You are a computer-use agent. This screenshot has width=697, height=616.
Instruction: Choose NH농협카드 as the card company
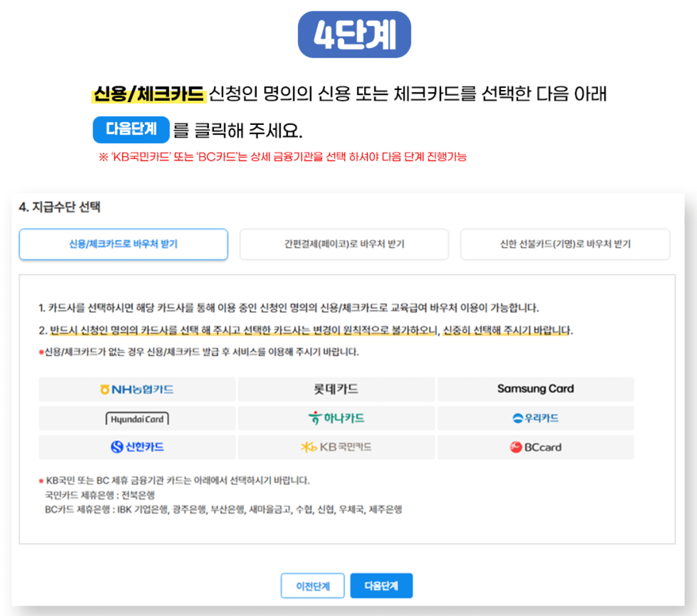coord(137,390)
